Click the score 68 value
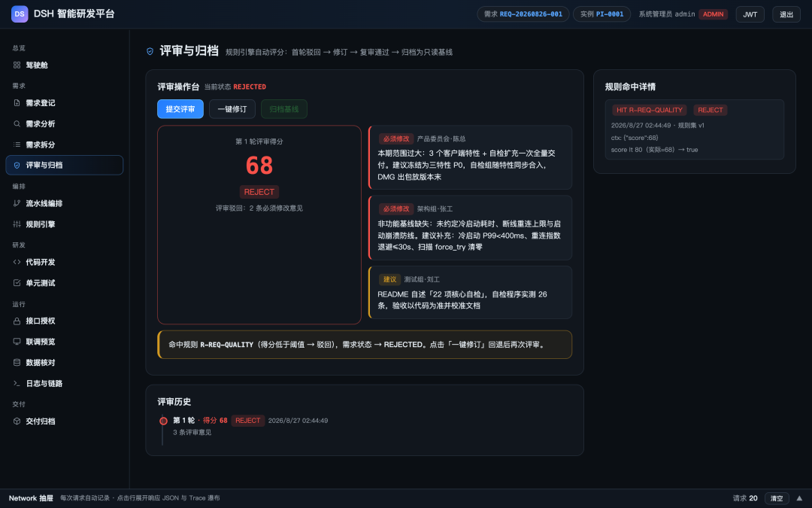Viewport: 812px width, 508px height. point(259,166)
